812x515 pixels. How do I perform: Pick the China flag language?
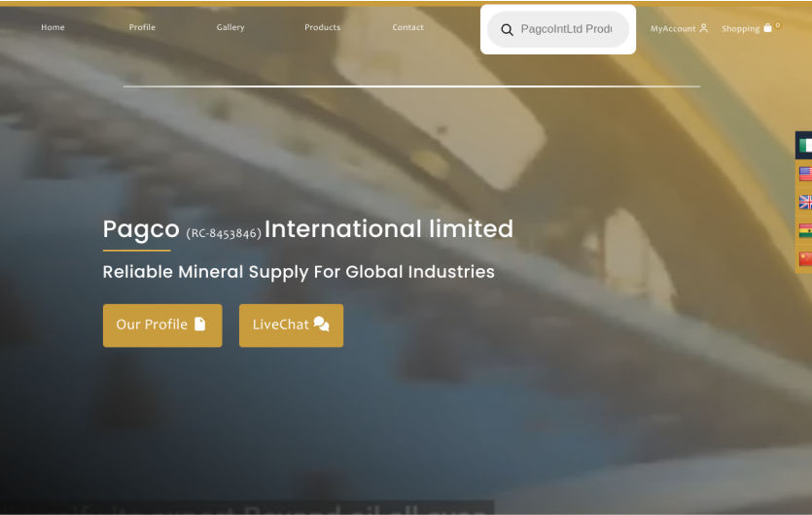coord(805,258)
